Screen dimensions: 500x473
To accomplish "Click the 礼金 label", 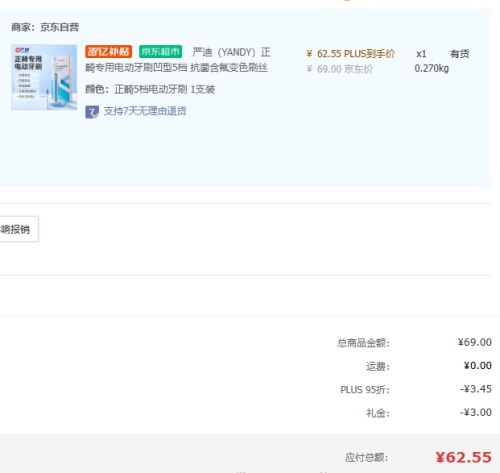I will click(378, 413).
